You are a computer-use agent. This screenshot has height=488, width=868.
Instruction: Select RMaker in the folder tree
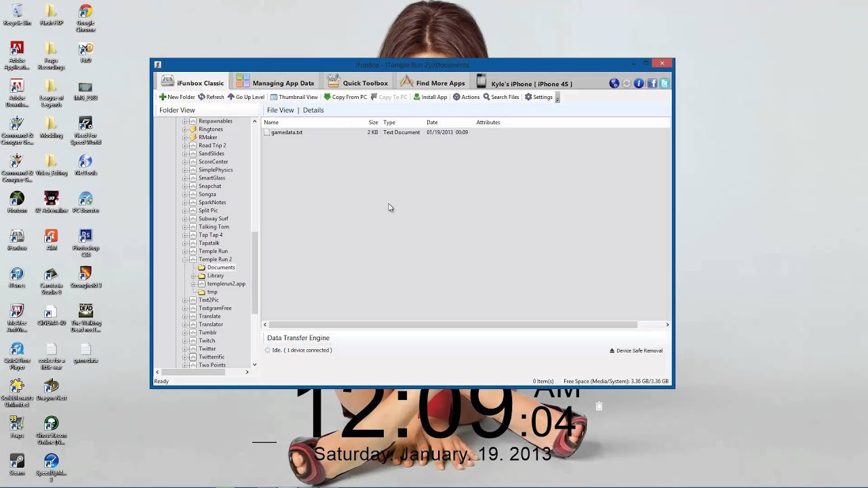click(208, 138)
